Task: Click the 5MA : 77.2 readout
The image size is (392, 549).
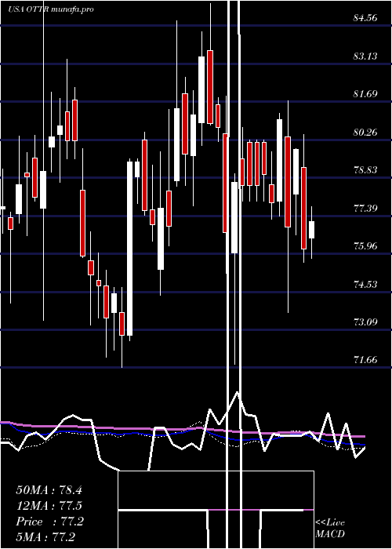Action: (46, 537)
